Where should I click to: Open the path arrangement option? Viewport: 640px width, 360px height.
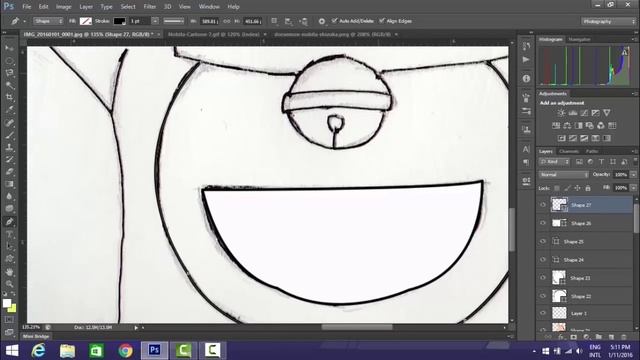(x=303, y=21)
